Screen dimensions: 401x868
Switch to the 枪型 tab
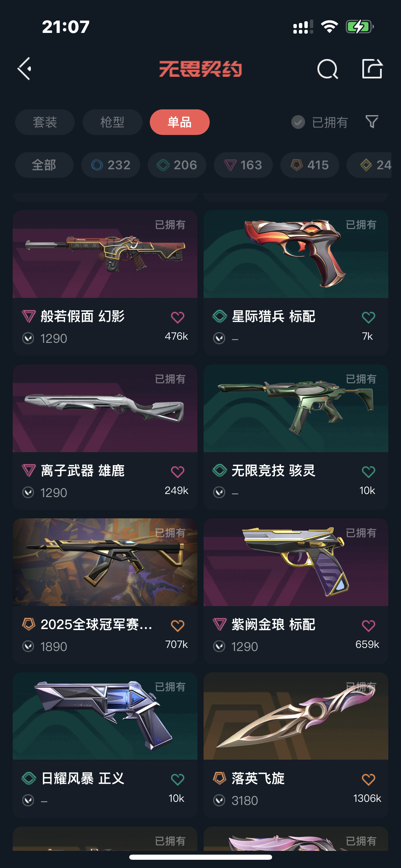click(112, 122)
